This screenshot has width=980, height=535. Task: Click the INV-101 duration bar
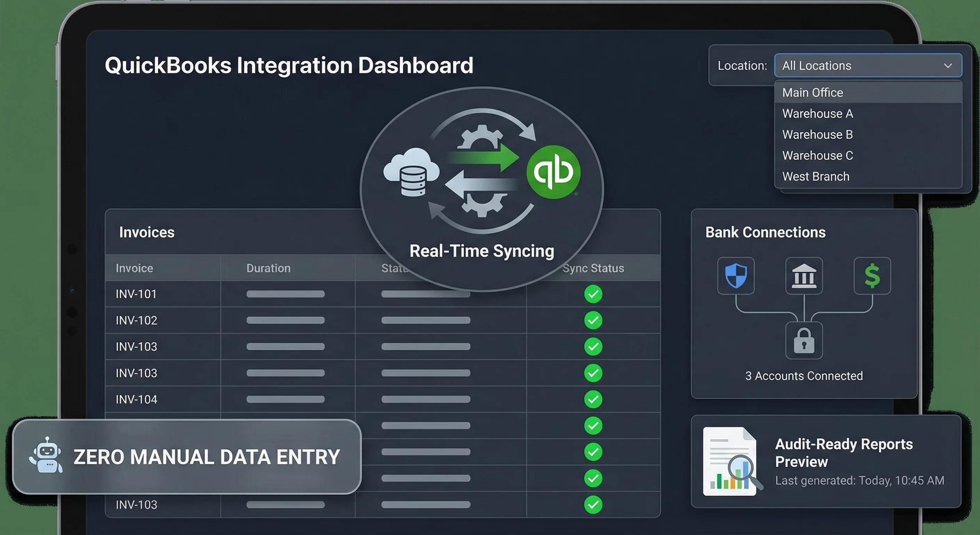pyautogui.click(x=285, y=294)
